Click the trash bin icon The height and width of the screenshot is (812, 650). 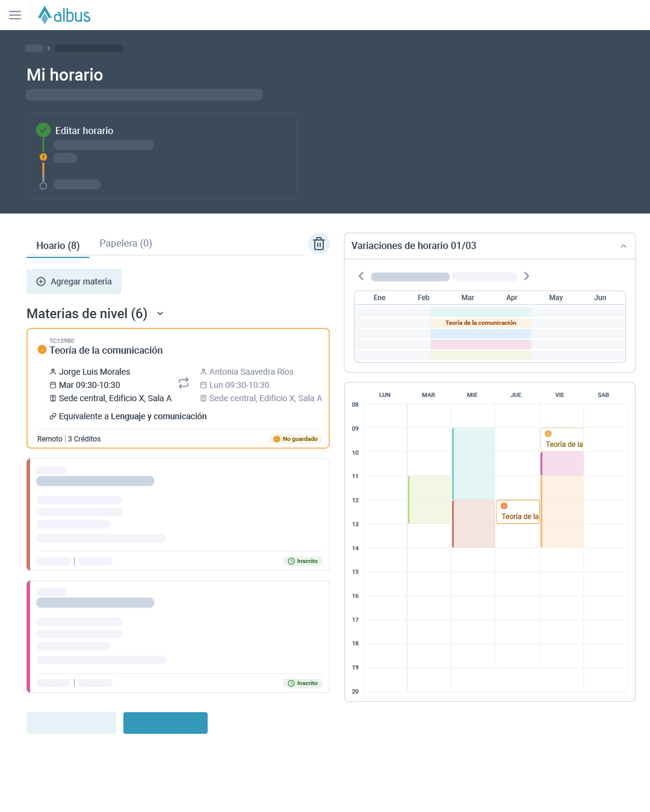(x=319, y=244)
